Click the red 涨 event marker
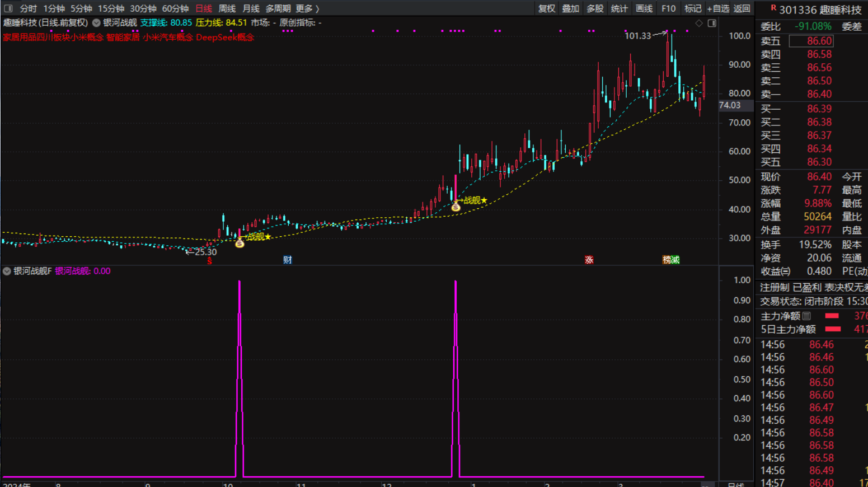 pyautogui.click(x=589, y=260)
